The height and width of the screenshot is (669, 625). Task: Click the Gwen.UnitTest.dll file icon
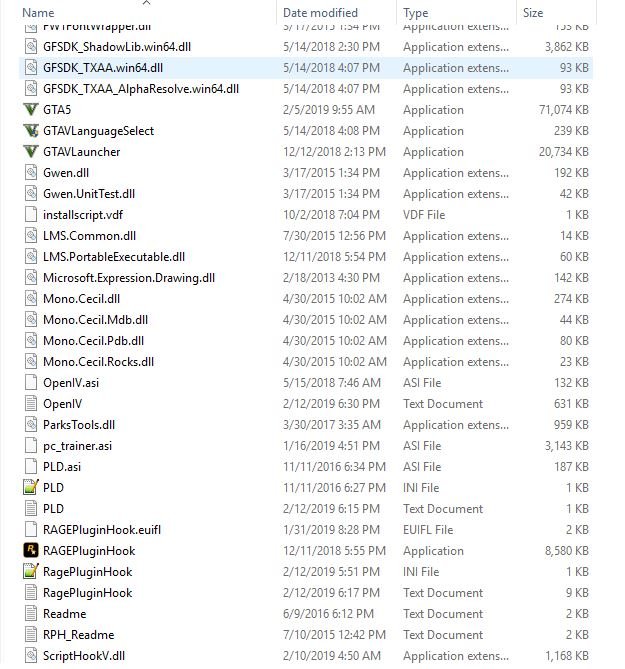(31, 194)
